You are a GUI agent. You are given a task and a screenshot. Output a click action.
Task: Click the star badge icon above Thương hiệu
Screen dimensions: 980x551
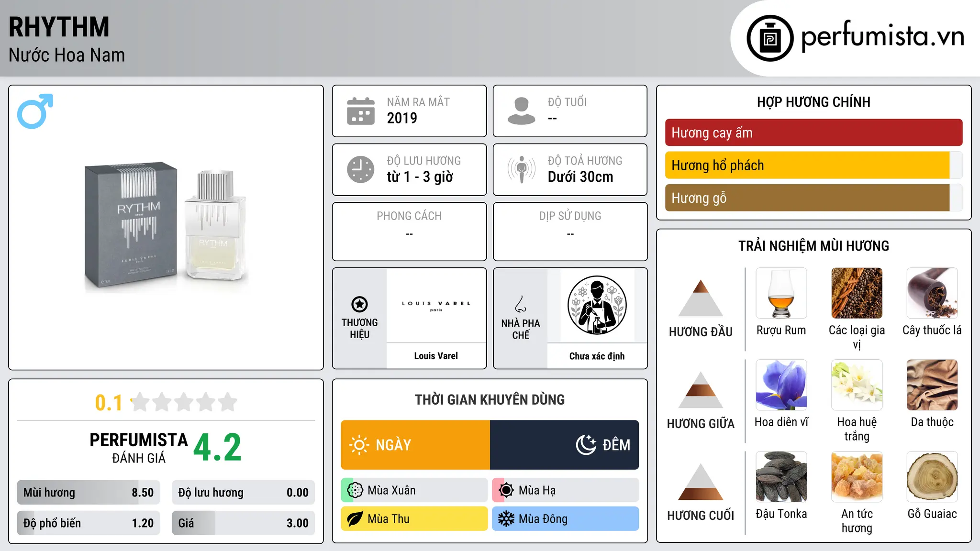pos(359,304)
